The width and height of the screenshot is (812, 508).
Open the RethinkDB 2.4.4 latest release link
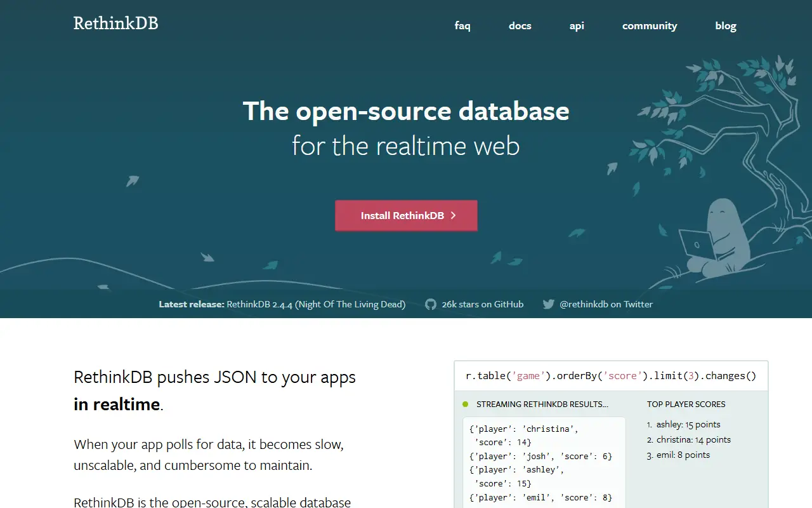click(x=316, y=304)
